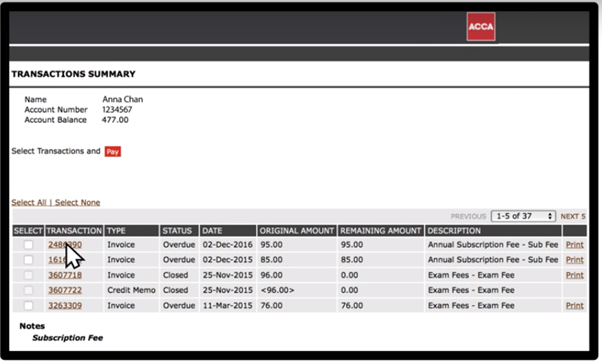Click the ORIGINAL AMOUNT column header

click(297, 231)
